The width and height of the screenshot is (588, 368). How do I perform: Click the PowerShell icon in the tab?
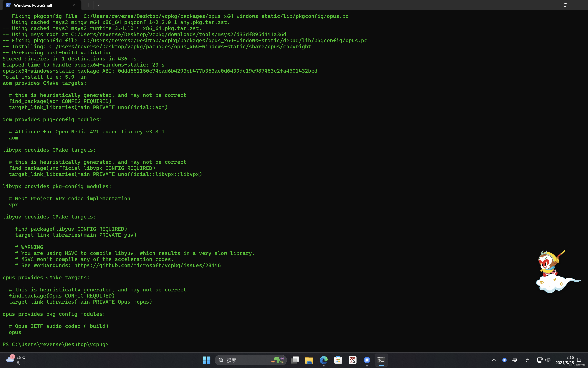coord(8,5)
